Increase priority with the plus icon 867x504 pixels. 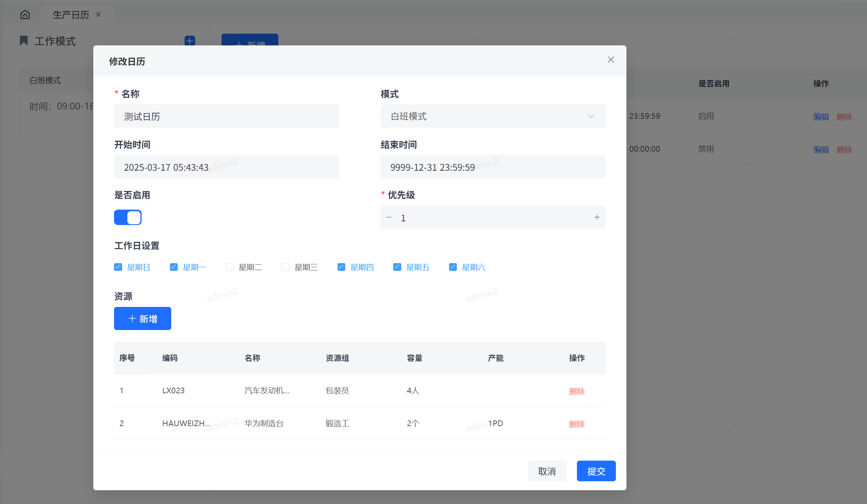(597, 217)
